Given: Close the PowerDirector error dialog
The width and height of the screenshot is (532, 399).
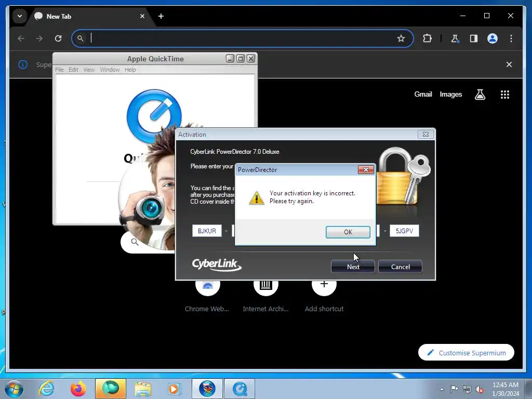Looking at the screenshot, I should (x=366, y=170).
